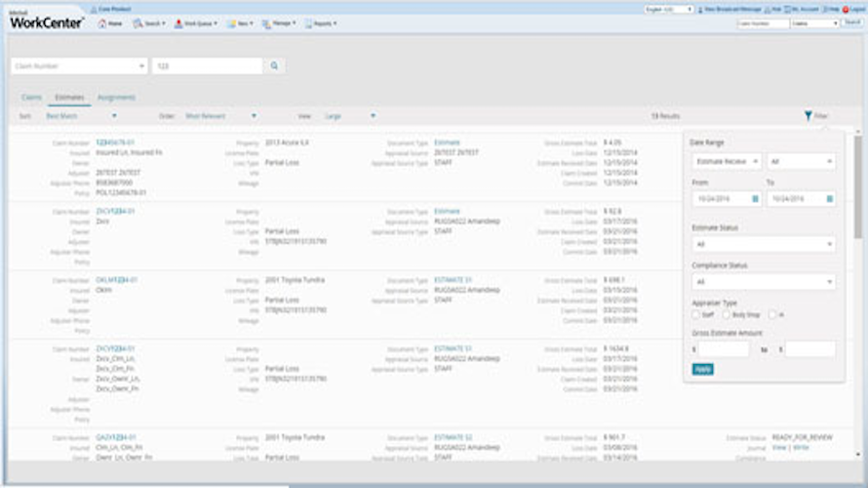This screenshot has height=488, width=868.
Task: Open the From date calendar picker
Action: 756,198
